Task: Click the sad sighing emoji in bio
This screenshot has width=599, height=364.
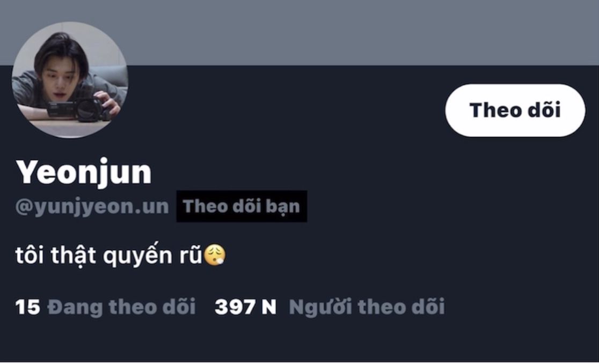Action: tap(215, 255)
